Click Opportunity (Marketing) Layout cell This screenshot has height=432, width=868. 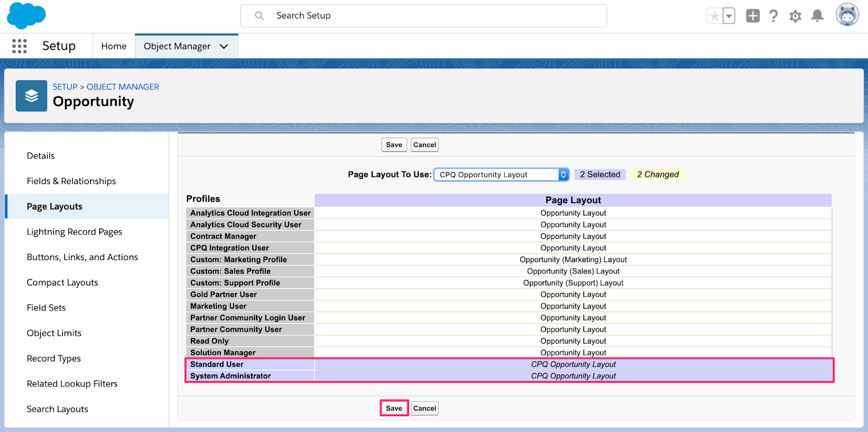click(x=573, y=260)
